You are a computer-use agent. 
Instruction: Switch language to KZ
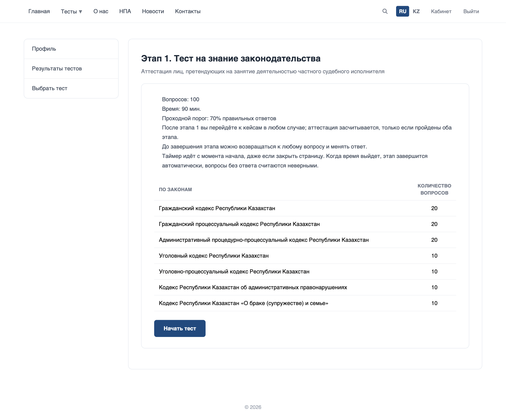(416, 11)
